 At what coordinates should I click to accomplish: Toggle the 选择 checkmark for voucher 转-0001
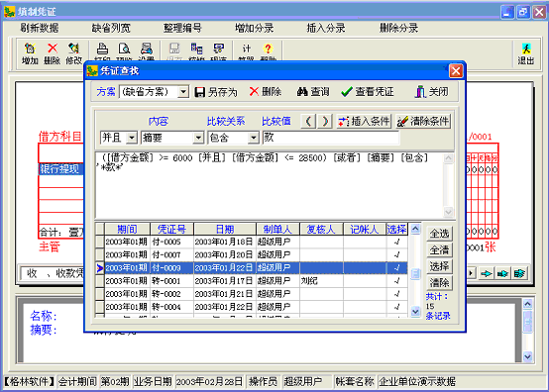[396, 281]
